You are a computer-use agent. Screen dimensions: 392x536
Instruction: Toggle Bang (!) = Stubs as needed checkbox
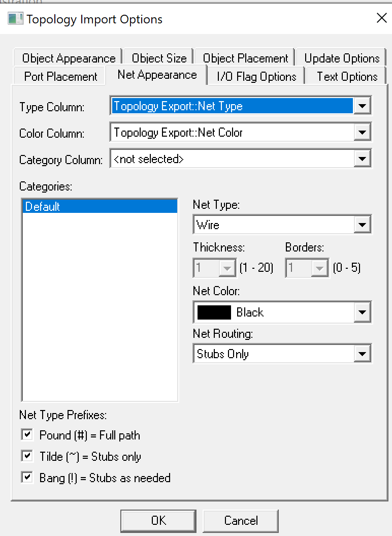(x=27, y=478)
